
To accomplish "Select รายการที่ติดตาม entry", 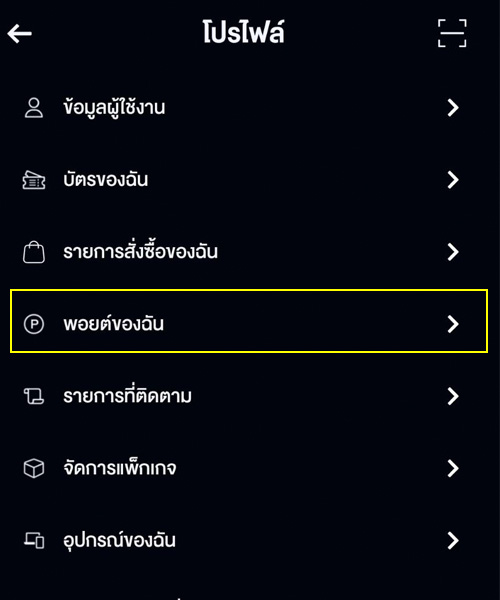I will [x=250, y=396].
